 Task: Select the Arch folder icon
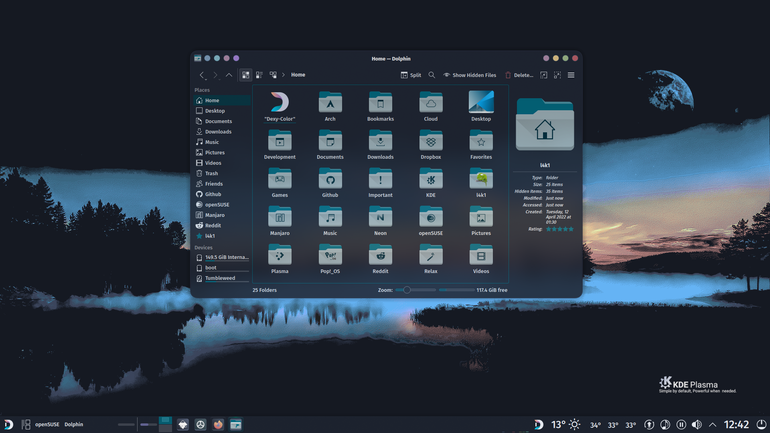coord(330,102)
